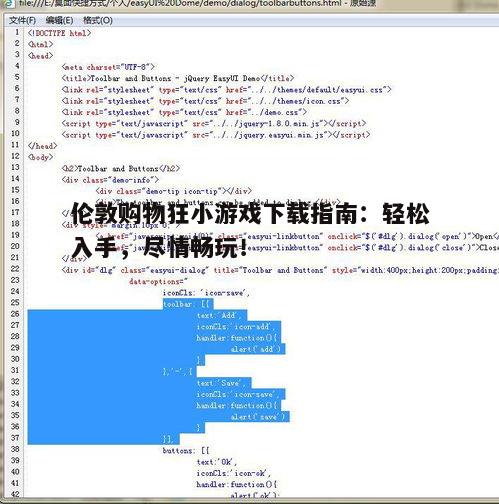This screenshot has height=504, width=499.
Task: Open the 编辑(E) menu
Action: click(x=59, y=20)
